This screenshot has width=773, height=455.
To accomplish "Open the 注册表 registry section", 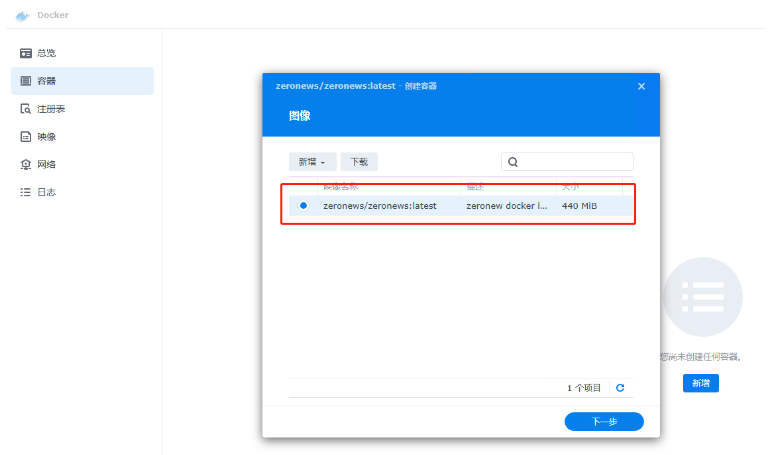I will tap(82, 109).
